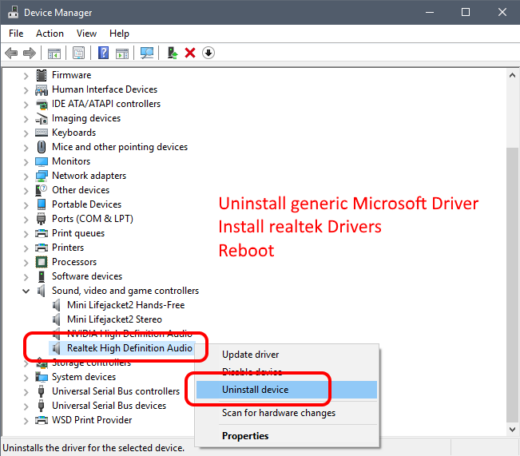Viewport: 520px width, 456px height.
Task: Open the Action menu
Action: [50, 33]
